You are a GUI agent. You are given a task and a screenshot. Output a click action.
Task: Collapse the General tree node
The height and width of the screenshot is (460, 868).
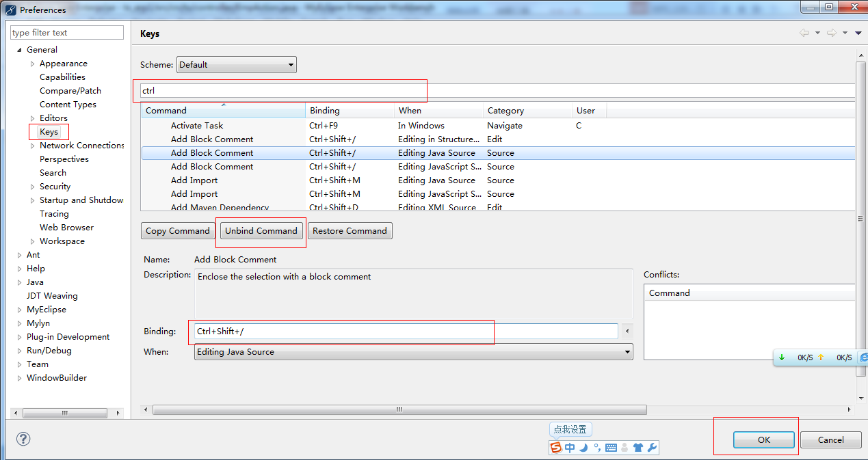coord(19,50)
